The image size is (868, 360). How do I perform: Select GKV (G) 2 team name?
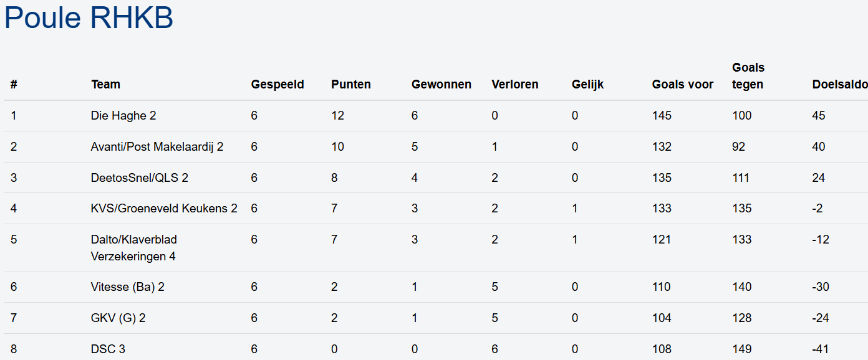point(118,318)
